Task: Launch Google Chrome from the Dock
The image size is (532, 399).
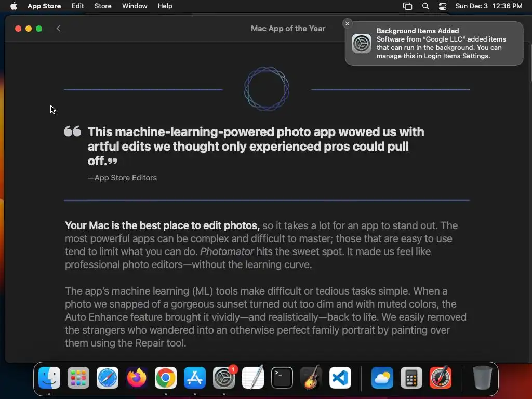Action: (166, 378)
